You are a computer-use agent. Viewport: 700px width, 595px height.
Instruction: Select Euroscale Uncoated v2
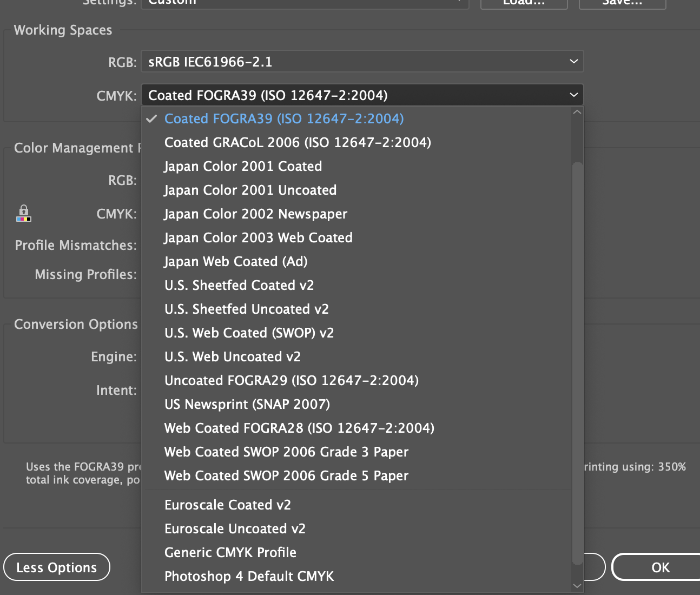click(356, 528)
